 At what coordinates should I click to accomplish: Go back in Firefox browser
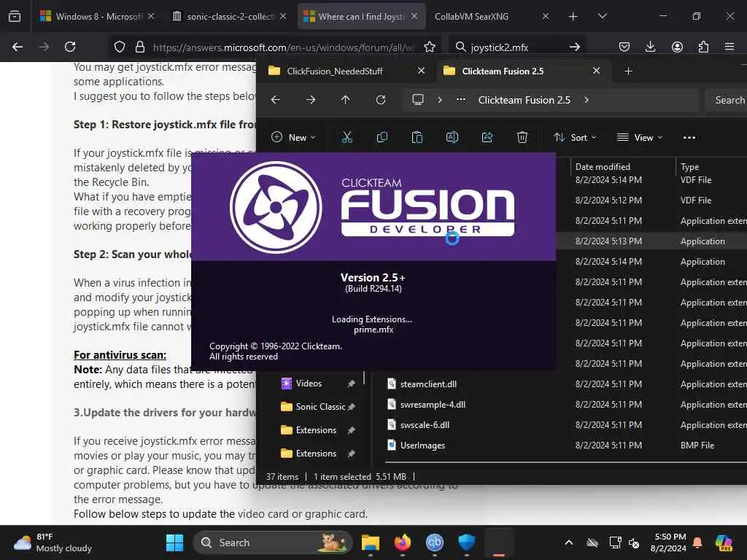coord(18,47)
